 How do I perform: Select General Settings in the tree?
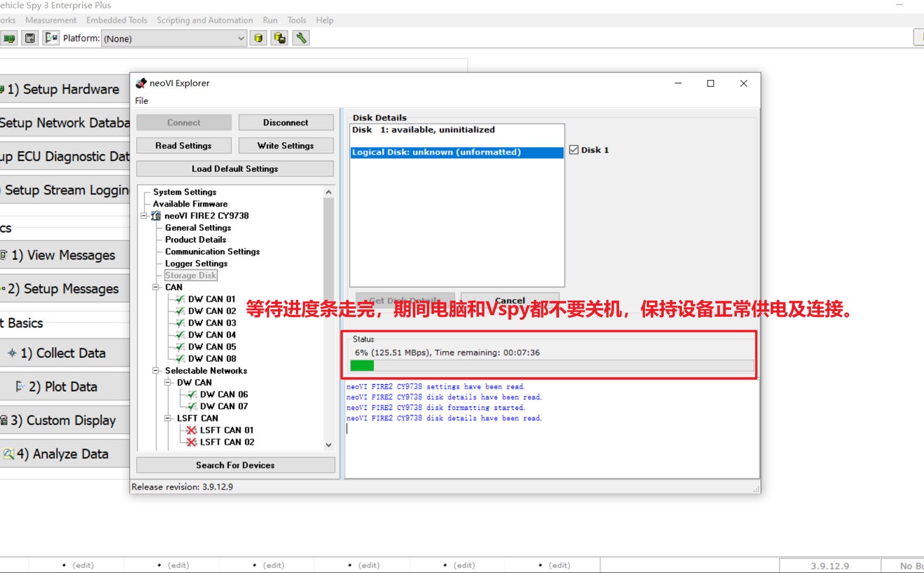tap(198, 227)
